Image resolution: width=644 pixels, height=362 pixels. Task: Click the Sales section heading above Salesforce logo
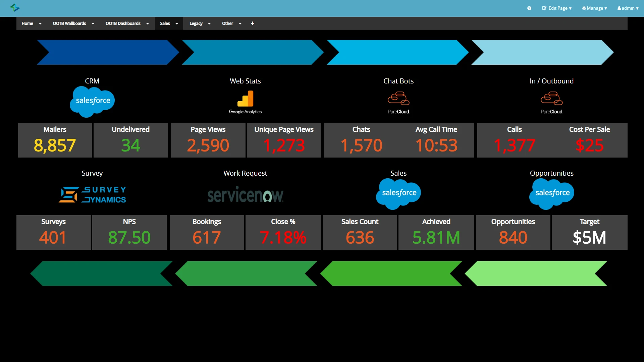(398, 173)
